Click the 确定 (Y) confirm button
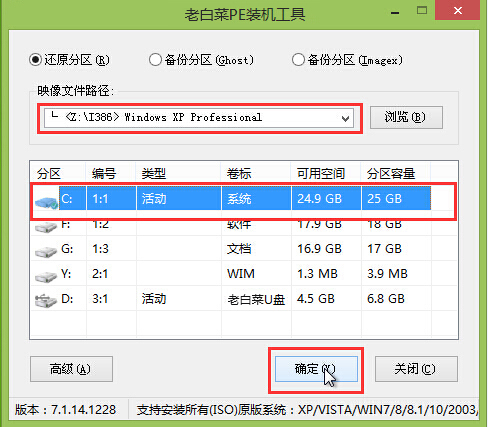 pyautogui.click(x=316, y=369)
